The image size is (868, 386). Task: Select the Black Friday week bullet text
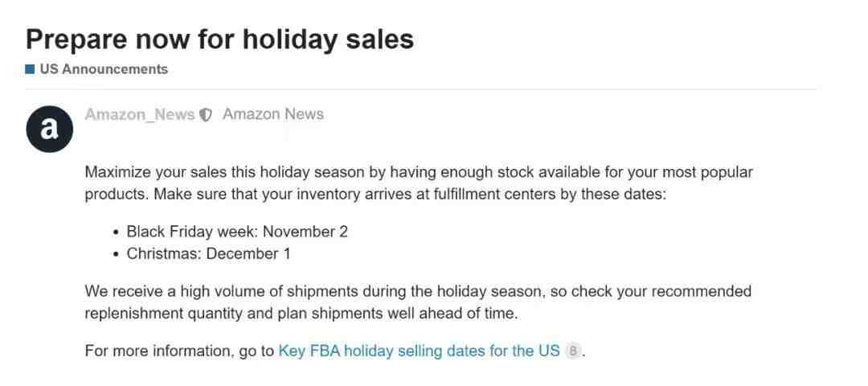tap(237, 232)
